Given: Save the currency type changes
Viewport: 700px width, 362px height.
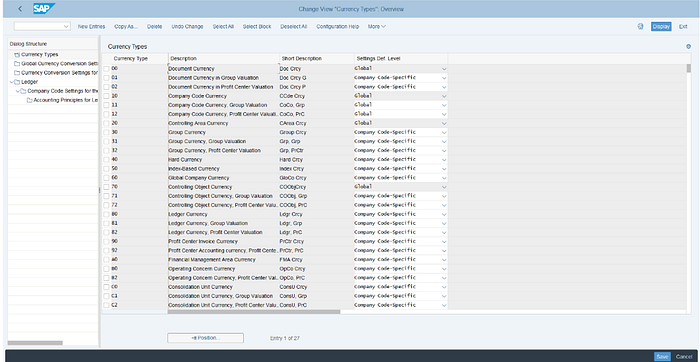Looking at the screenshot, I should click(662, 357).
